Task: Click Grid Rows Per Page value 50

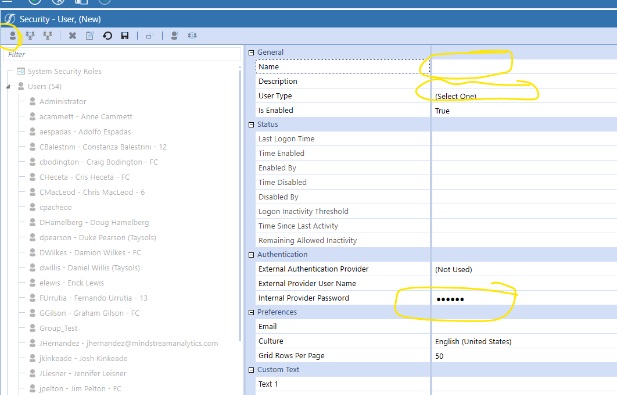Action: (524, 356)
